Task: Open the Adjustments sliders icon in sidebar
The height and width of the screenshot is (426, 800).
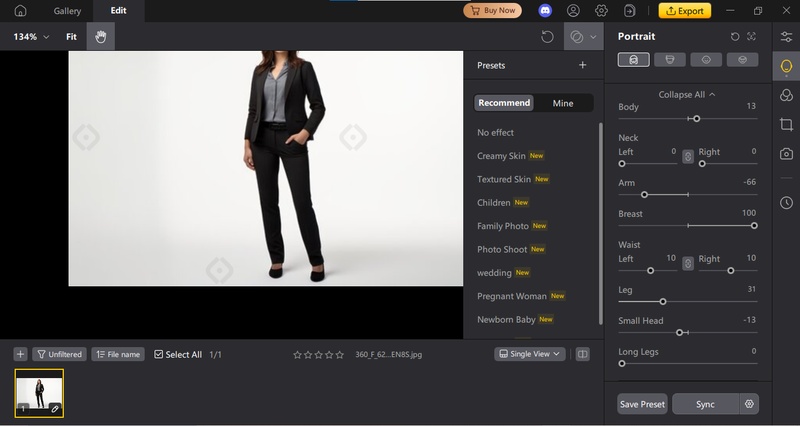Action: coord(787,37)
